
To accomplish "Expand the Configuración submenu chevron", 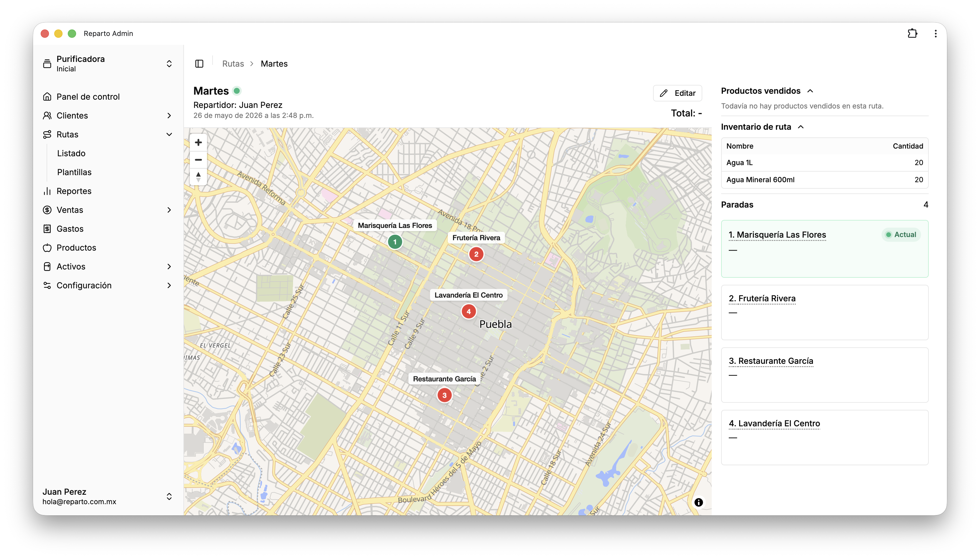I will pos(169,285).
